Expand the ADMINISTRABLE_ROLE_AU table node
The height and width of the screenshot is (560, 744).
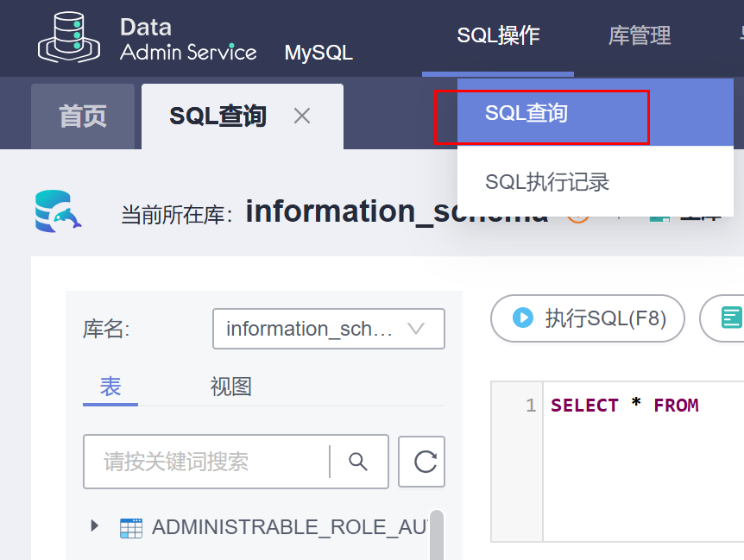[x=95, y=525]
